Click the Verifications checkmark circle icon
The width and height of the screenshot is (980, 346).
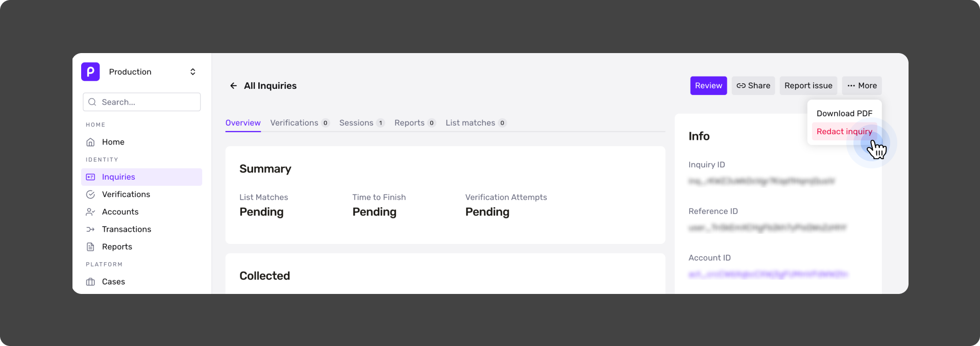[90, 194]
